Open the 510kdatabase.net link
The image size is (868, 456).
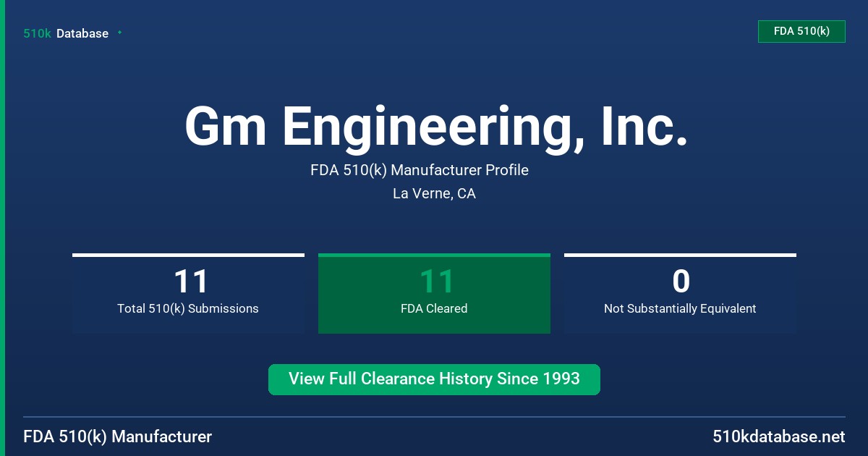click(x=778, y=437)
